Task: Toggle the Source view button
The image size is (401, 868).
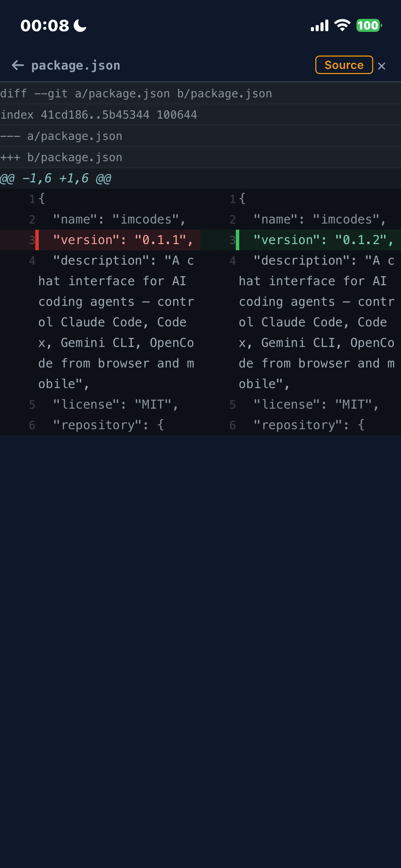Action: pyautogui.click(x=344, y=65)
